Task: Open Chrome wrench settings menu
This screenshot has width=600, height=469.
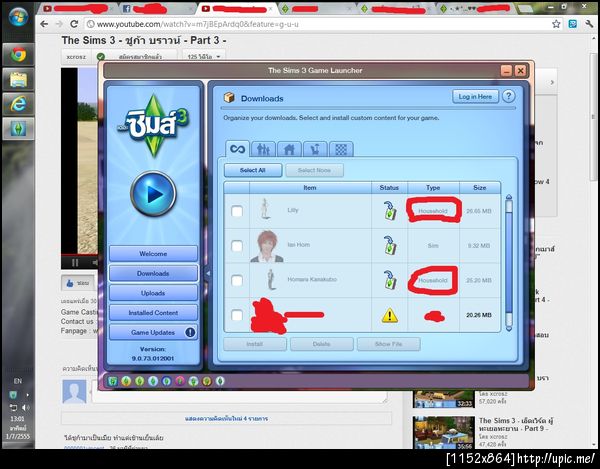Action: tap(589, 24)
